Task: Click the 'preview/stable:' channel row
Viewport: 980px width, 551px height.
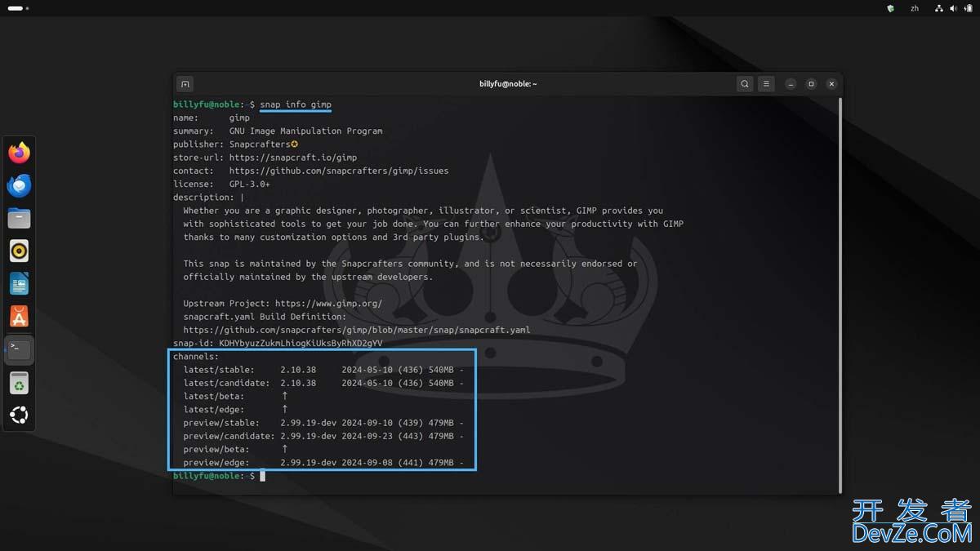Action: (x=323, y=423)
